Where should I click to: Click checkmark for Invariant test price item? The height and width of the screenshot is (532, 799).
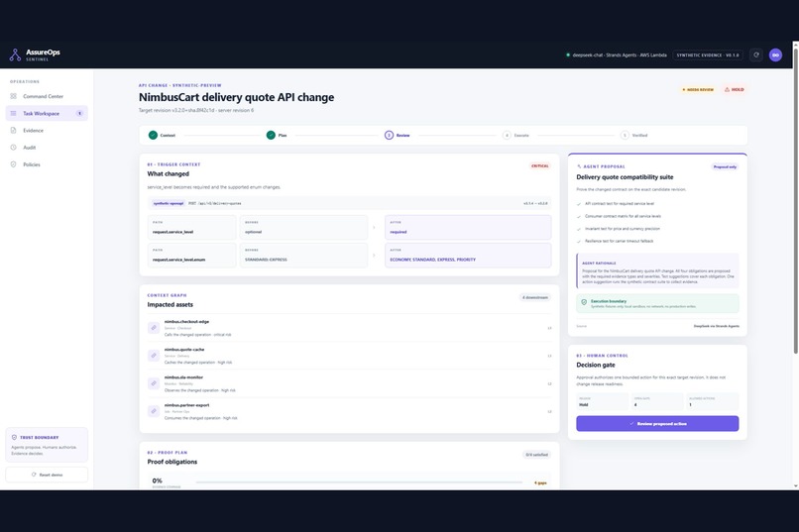pos(579,229)
